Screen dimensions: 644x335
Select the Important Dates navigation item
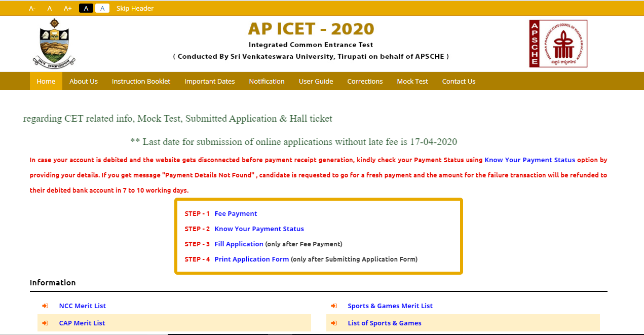tap(209, 81)
